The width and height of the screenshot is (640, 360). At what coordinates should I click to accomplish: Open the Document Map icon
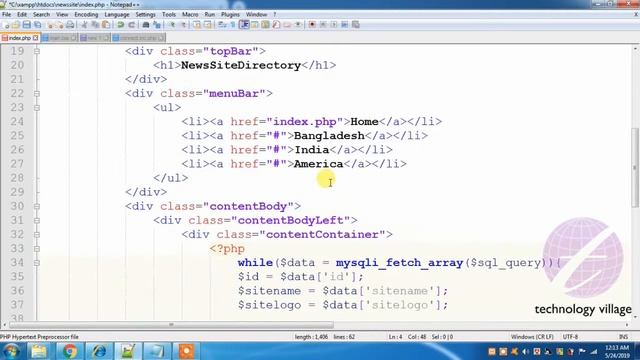pyautogui.click(x=265, y=25)
